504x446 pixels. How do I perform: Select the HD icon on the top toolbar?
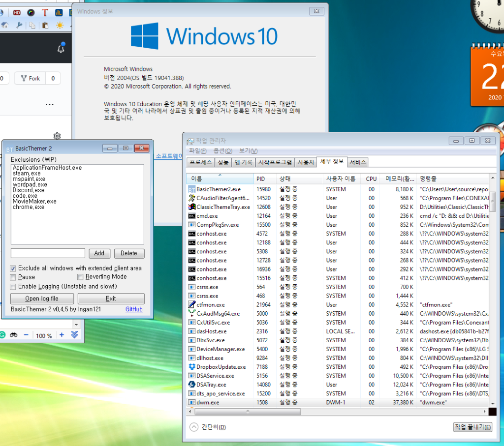pos(17,12)
